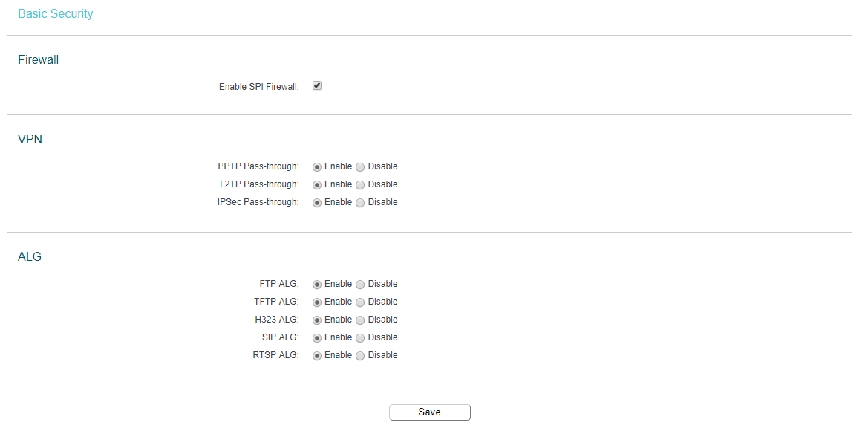Click the Basic Security heading

(56, 14)
